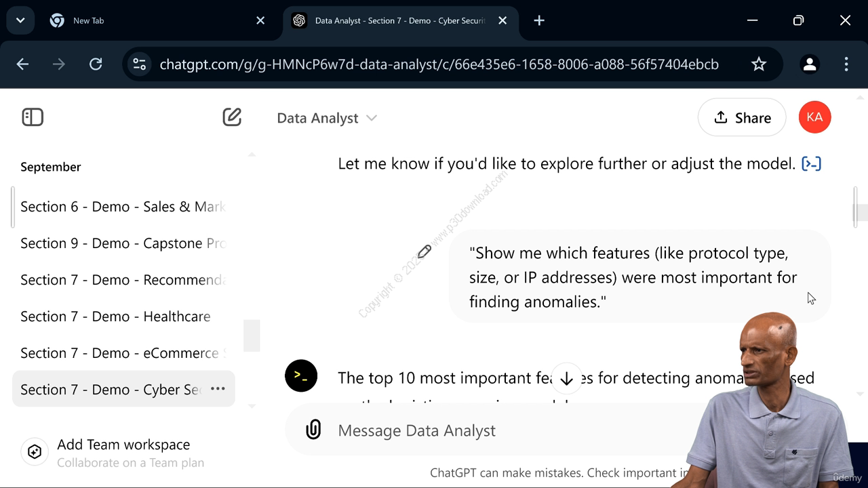Start a new chat with the compose icon
The image size is (868, 488).
click(x=232, y=117)
